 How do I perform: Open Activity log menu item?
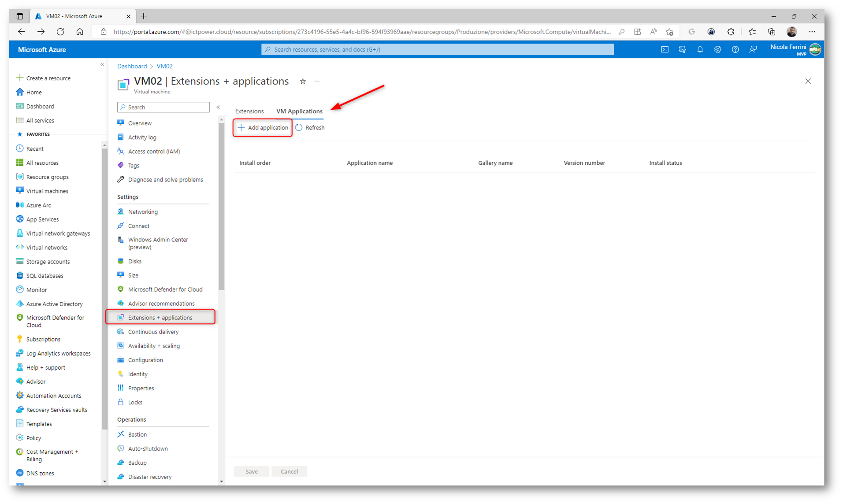tap(142, 137)
